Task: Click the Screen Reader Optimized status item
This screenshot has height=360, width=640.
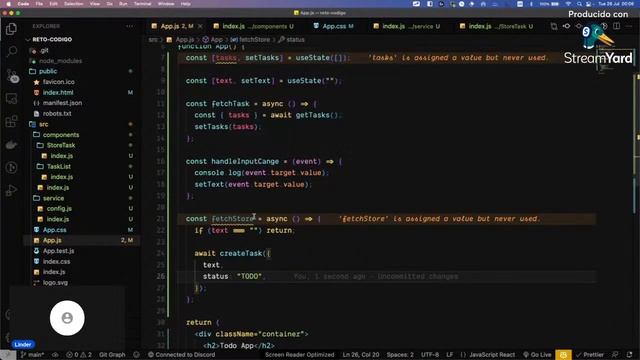Action: pos(300,355)
